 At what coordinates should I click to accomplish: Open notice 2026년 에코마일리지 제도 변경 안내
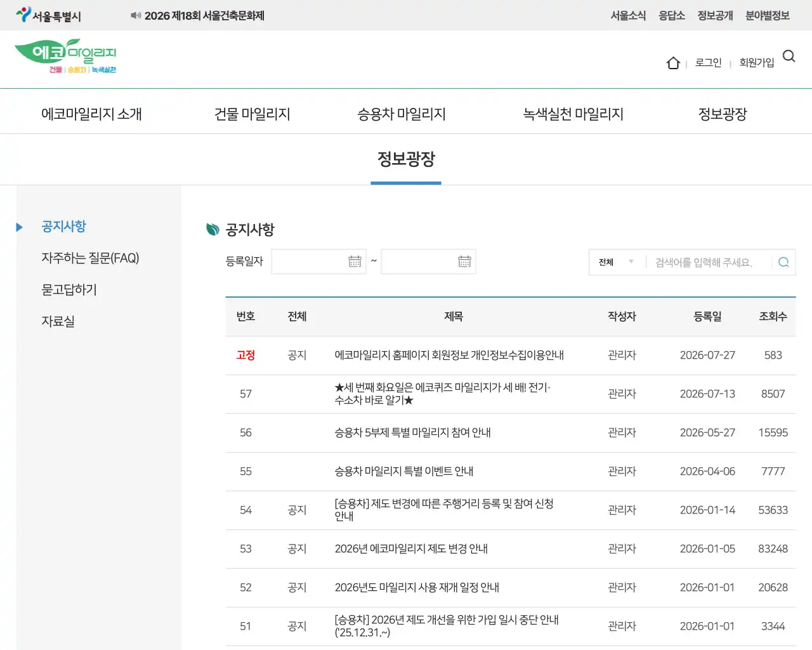pos(411,549)
